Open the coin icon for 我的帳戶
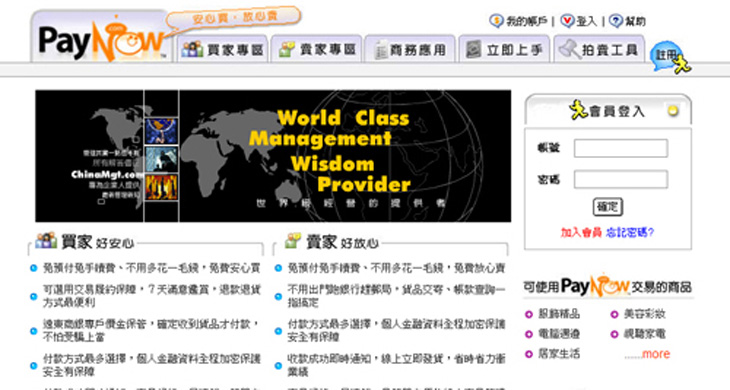 pos(496,21)
